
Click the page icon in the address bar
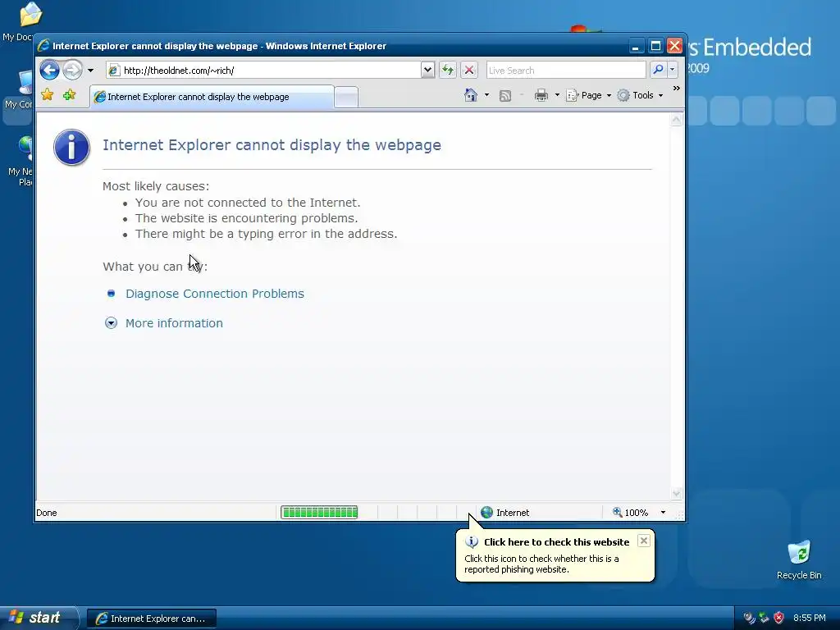[x=113, y=71]
